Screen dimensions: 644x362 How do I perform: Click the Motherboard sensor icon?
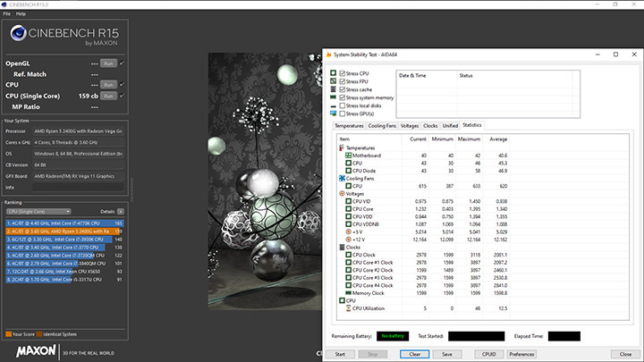click(x=348, y=156)
